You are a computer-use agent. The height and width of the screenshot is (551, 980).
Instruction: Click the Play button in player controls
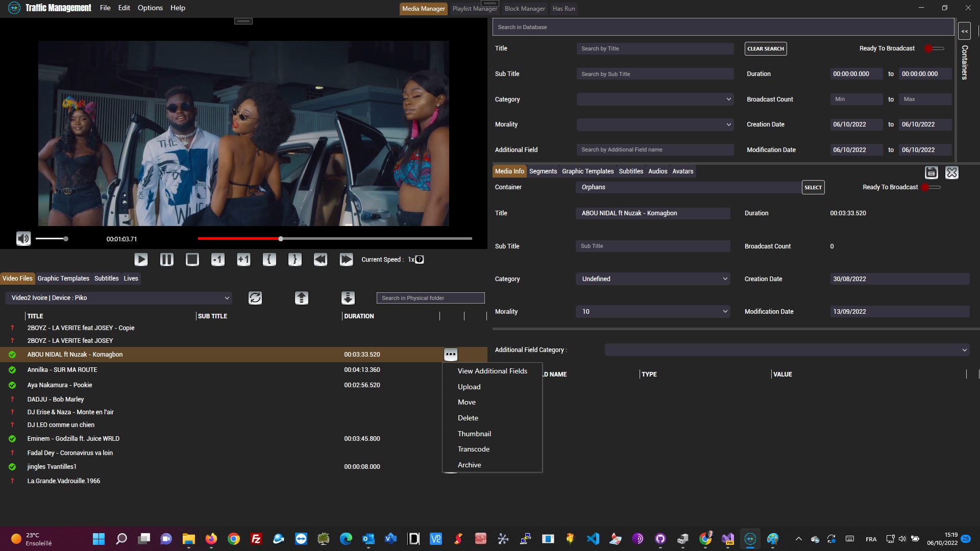coord(141,260)
